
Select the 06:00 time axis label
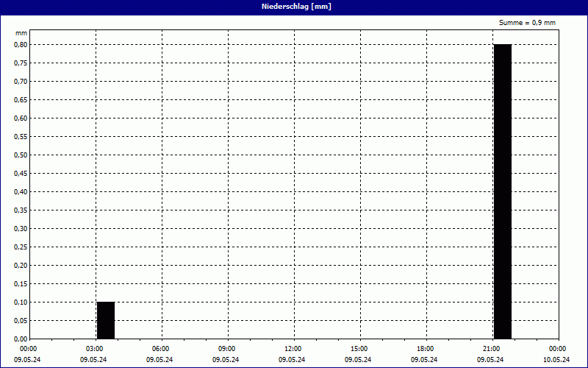pos(160,348)
